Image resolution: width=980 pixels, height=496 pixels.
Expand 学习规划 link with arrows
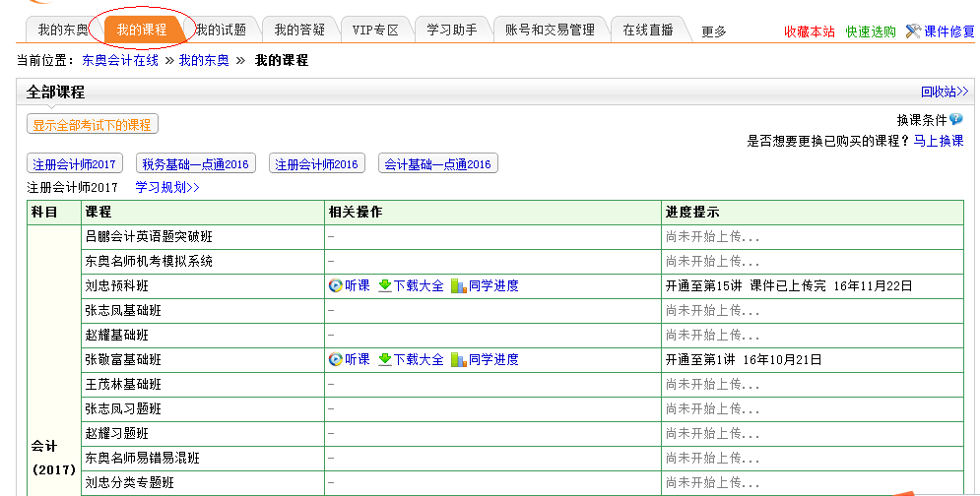click(x=167, y=187)
